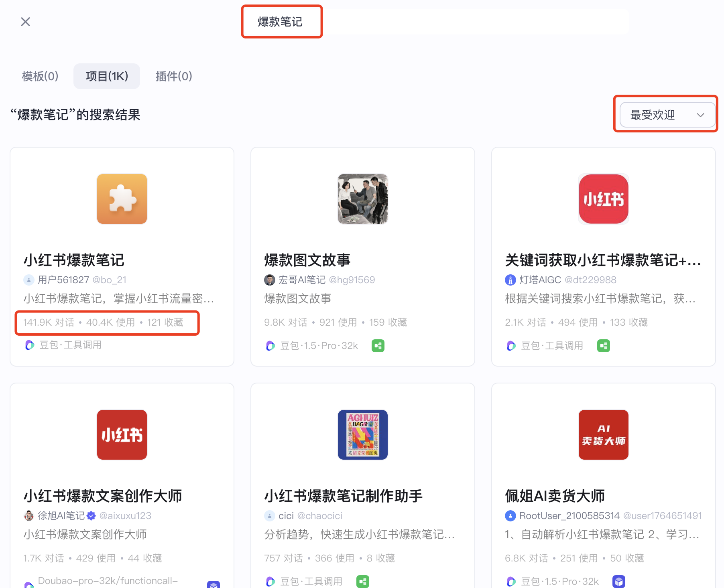Click 宏哥AI笔记's avatar
Screen dimensions: 724x588
[270, 280]
